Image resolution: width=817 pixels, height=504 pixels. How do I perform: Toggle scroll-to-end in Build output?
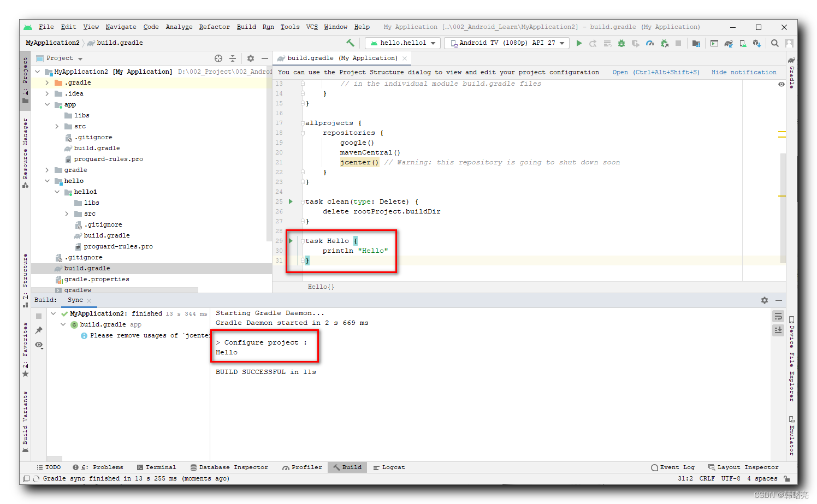[x=778, y=330]
